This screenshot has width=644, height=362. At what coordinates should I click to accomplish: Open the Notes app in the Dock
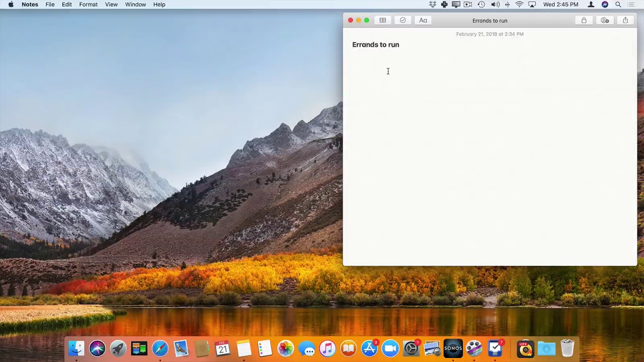tap(244, 348)
